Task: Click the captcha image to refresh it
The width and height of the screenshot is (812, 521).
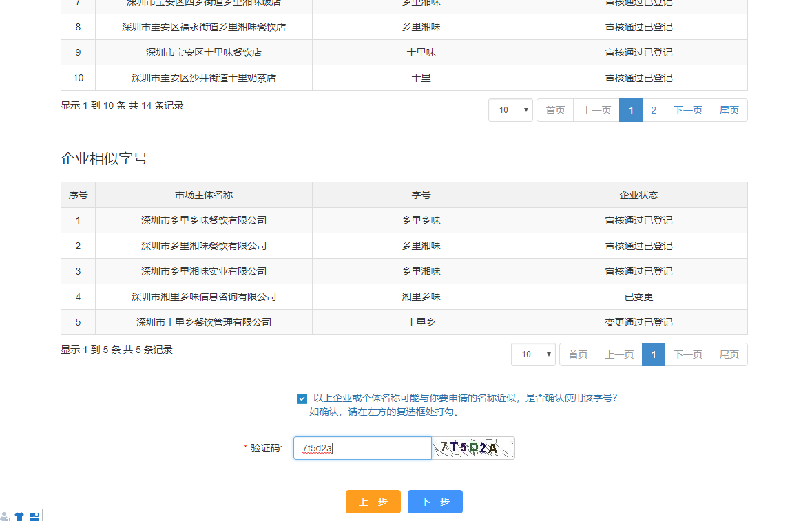Action: [473, 447]
